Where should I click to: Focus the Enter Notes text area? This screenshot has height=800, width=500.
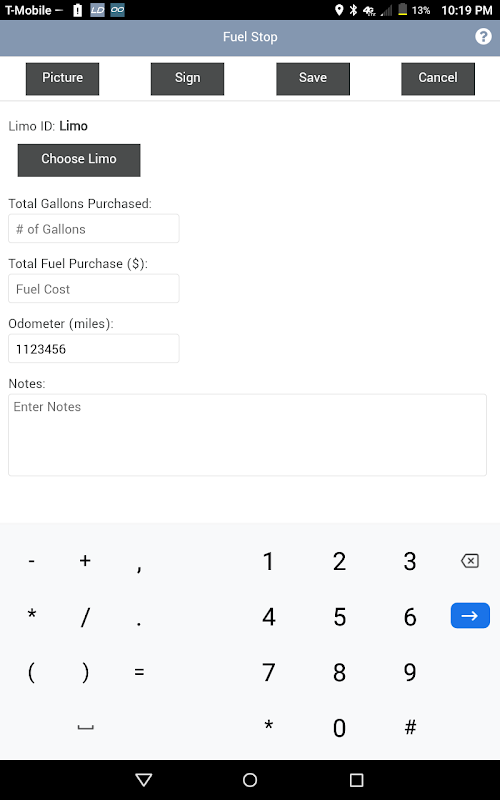click(x=247, y=435)
